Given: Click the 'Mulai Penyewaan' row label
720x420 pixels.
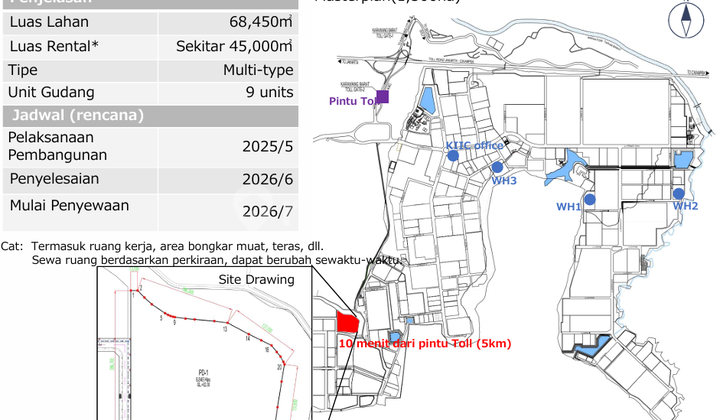Looking at the screenshot, I should tap(69, 206).
